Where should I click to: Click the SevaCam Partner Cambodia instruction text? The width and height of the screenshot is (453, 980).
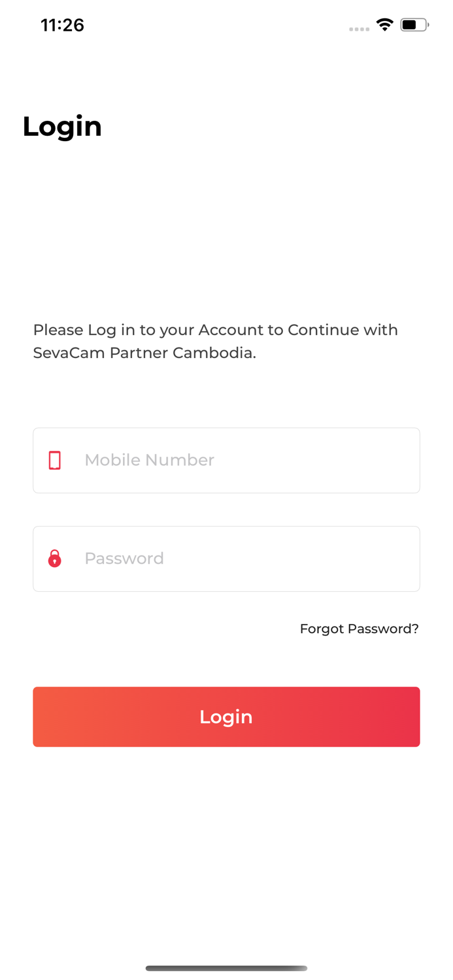pos(216,341)
